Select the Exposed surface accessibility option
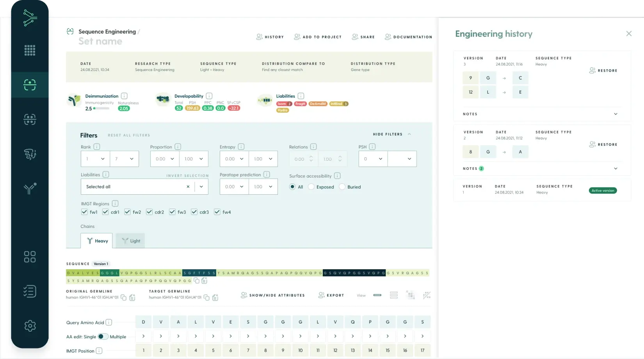 (311, 187)
